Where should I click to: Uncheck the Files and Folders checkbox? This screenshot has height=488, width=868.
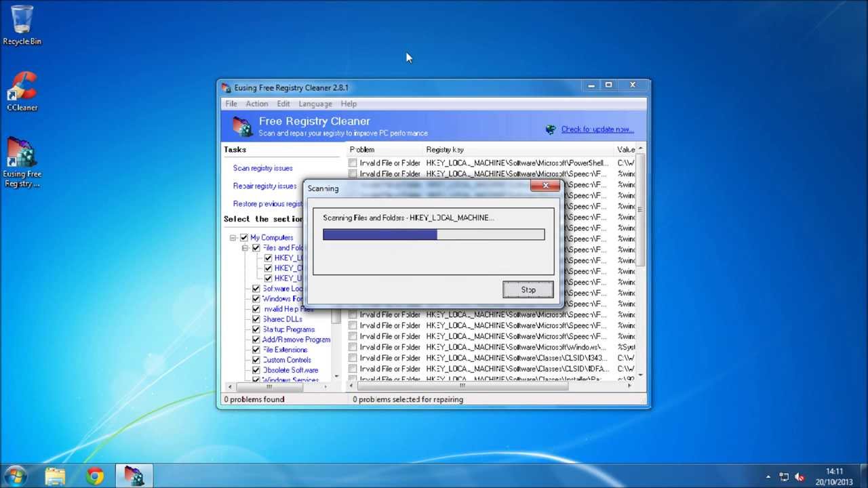(x=256, y=248)
